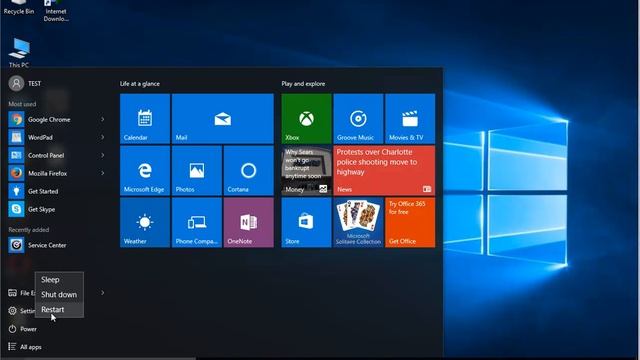Open the Mail tile

click(x=223, y=119)
